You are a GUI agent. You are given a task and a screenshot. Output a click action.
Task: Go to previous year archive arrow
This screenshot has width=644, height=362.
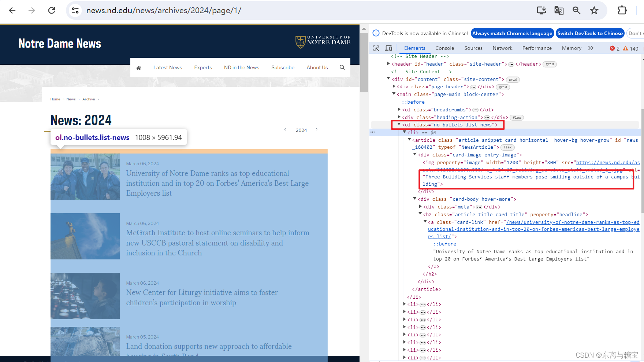coord(285,129)
